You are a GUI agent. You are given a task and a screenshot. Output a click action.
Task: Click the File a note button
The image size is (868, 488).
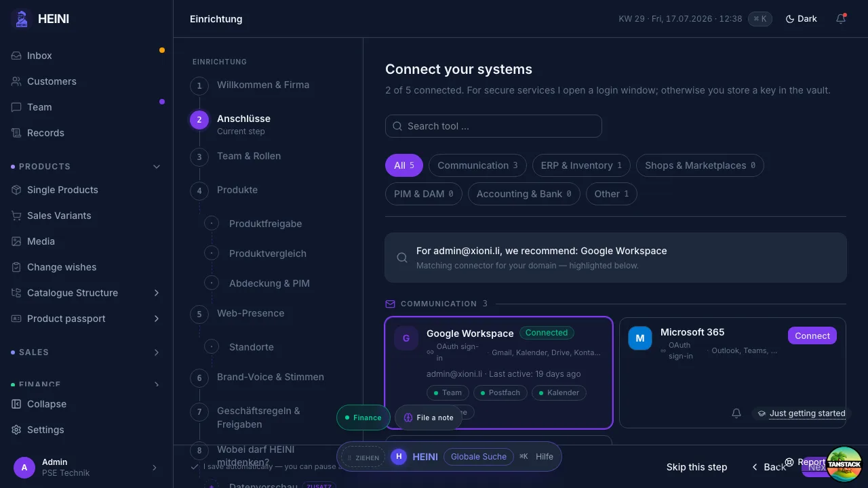coord(429,418)
